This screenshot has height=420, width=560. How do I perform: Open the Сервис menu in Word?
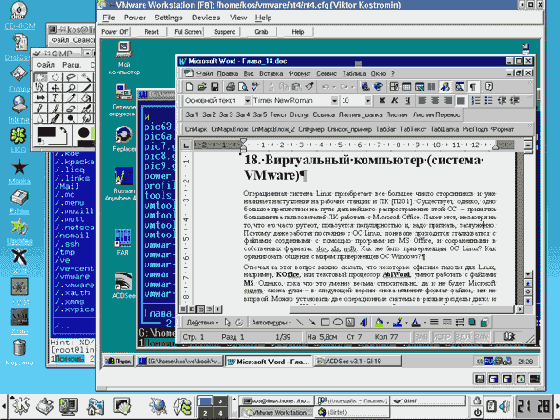point(326,74)
